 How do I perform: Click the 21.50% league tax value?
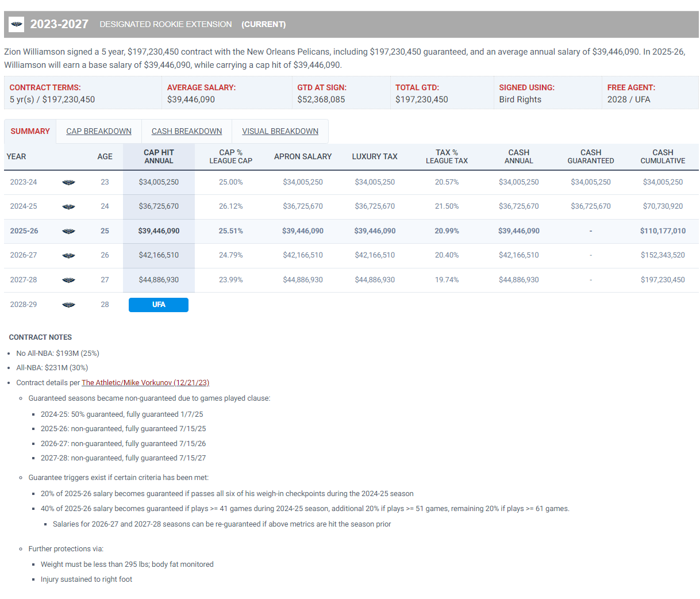pos(447,206)
